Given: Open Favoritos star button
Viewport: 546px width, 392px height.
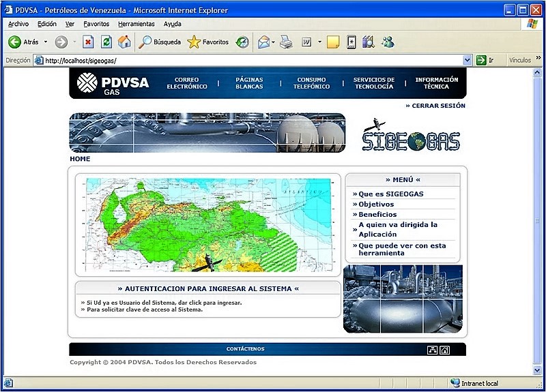Looking at the screenshot, I should pyautogui.click(x=208, y=42).
